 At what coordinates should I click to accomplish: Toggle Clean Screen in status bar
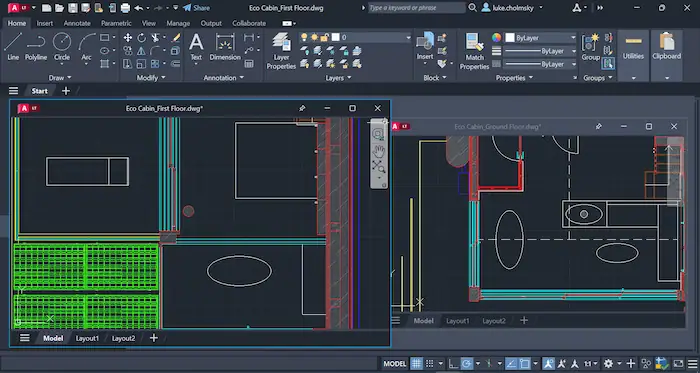(679, 363)
